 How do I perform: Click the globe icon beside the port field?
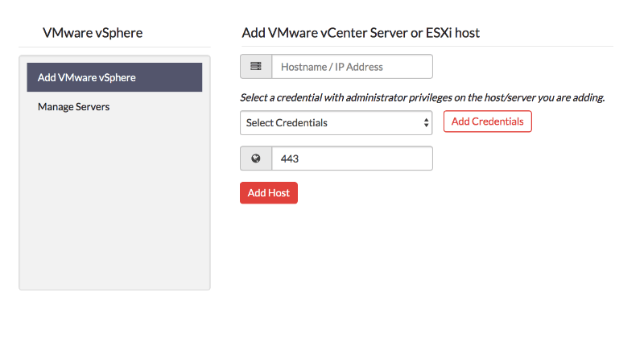click(256, 158)
